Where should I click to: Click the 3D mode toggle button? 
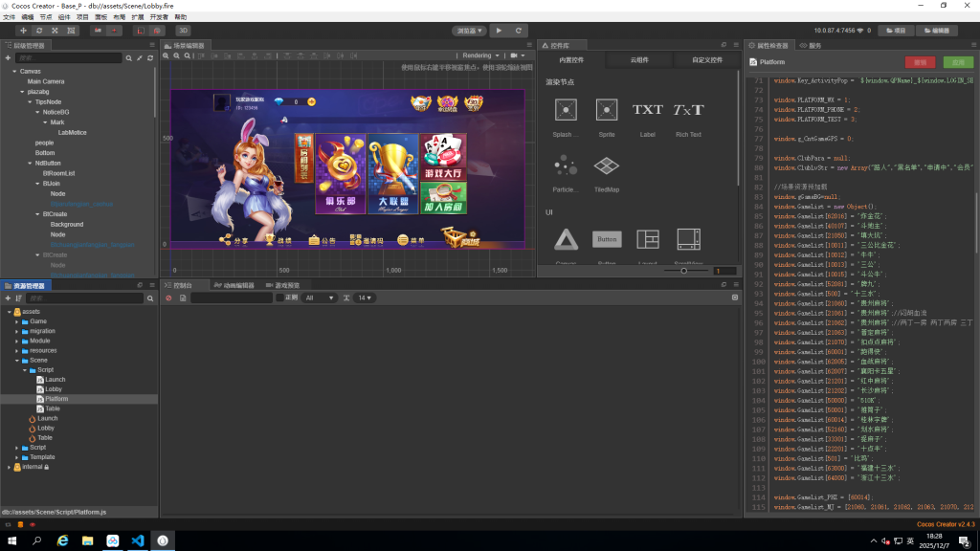coord(183,31)
